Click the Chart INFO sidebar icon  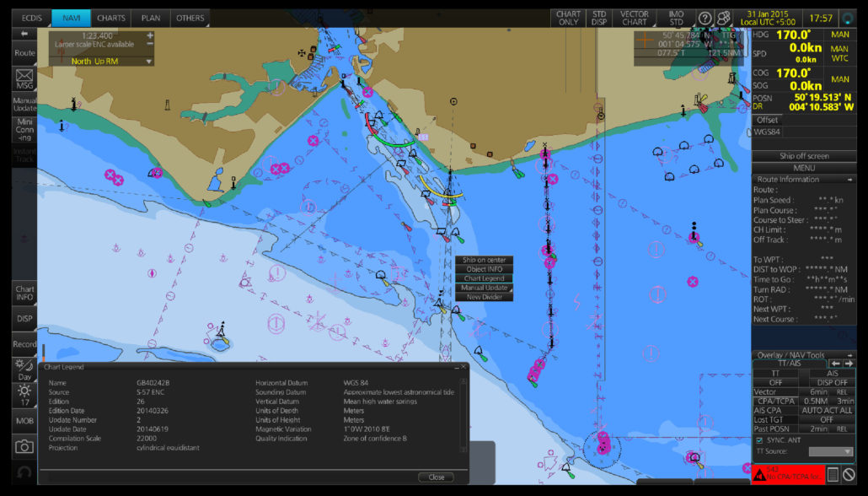pos(23,291)
